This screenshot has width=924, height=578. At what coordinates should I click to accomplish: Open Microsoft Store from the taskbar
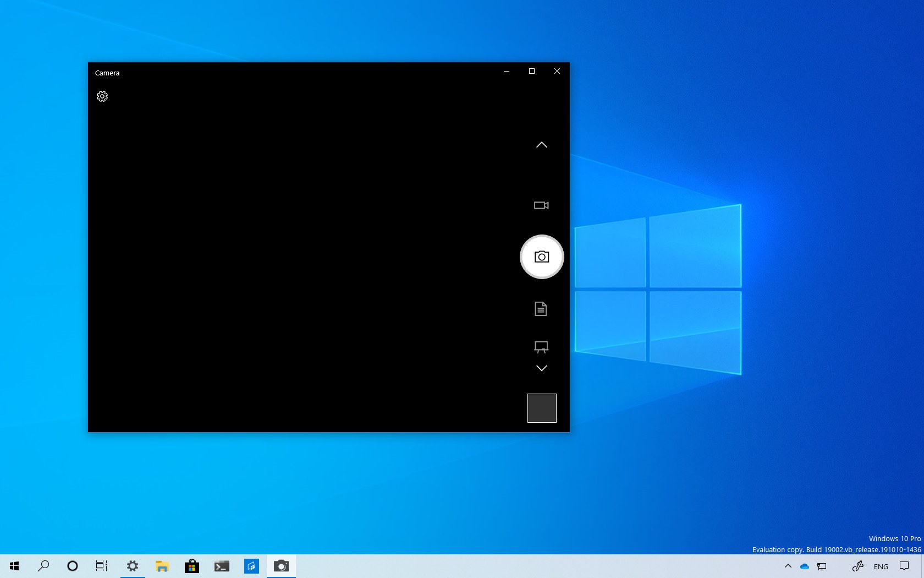click(x=192, y=566)
